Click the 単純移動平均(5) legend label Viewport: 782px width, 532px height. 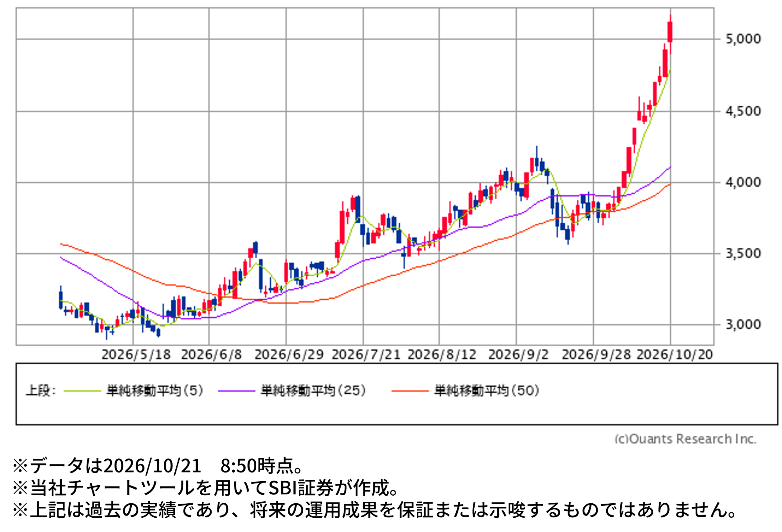(x=155, y=391)
